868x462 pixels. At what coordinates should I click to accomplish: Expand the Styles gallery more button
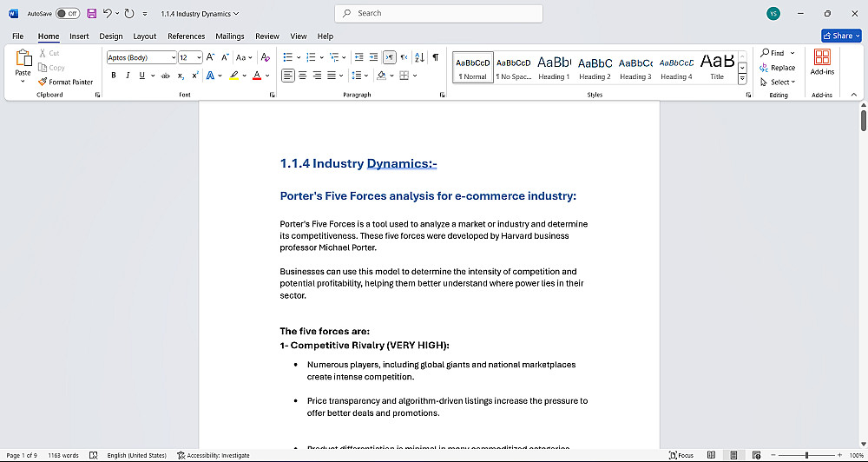pyautogui.click(x=742, y=79)
